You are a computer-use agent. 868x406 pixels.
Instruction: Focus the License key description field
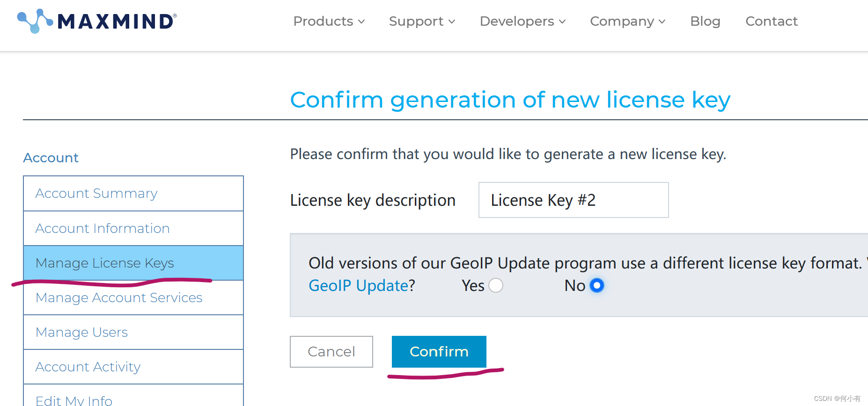pos(574,200)
